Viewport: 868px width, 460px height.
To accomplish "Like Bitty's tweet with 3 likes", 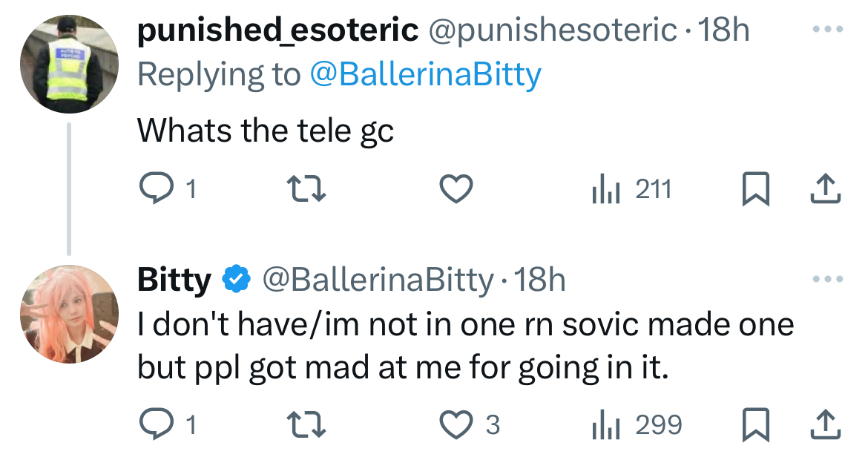I will [x=457, y=424].
